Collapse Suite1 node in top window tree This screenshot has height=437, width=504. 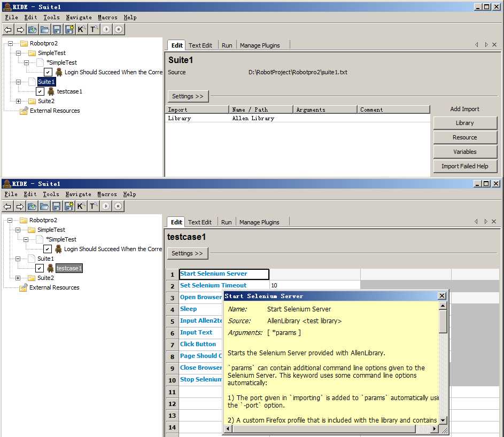(x=18, y=82)
